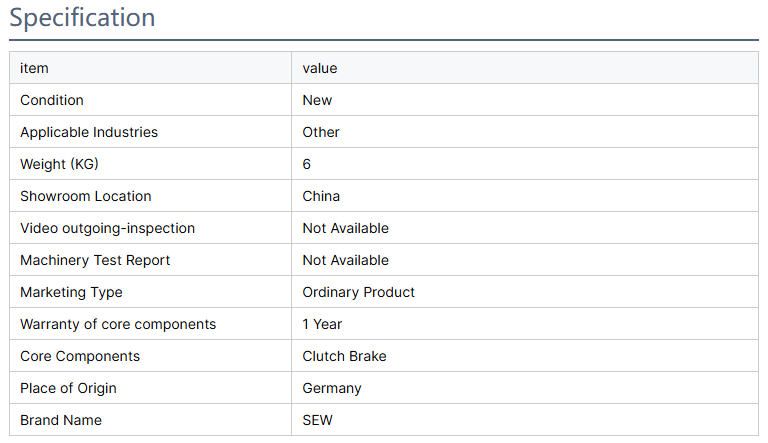Click the 'Clutch Brake' value
Image resolution: width=768 pixels, height=443 pixels.
point(344,356)
